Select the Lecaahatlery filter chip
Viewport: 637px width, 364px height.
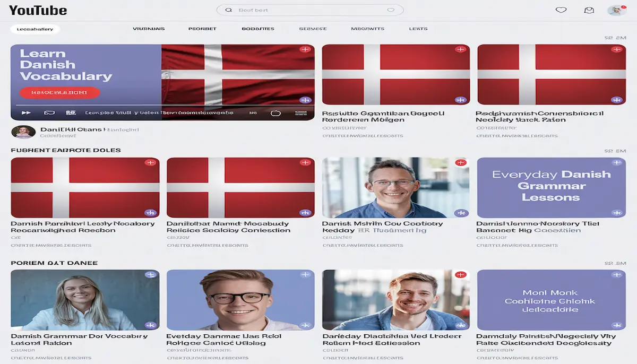click(35, 29)
